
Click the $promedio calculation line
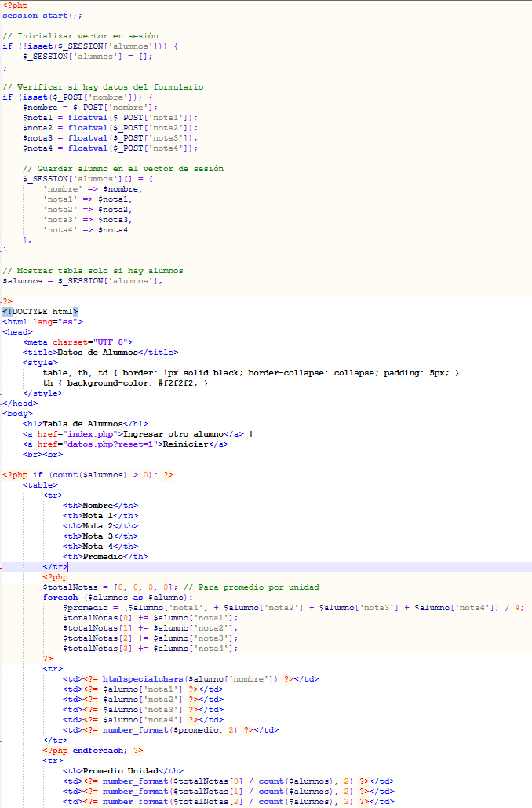[293, 608]
